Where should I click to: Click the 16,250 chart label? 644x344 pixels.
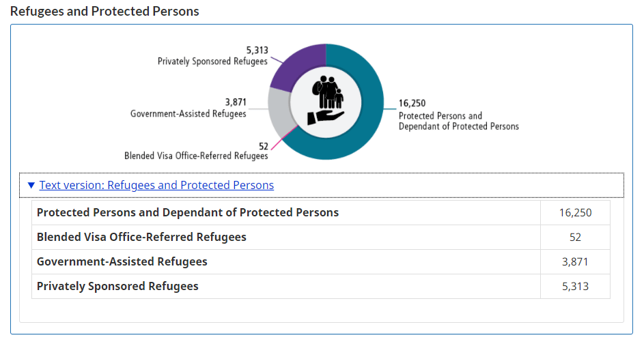[x=412, y=104]
